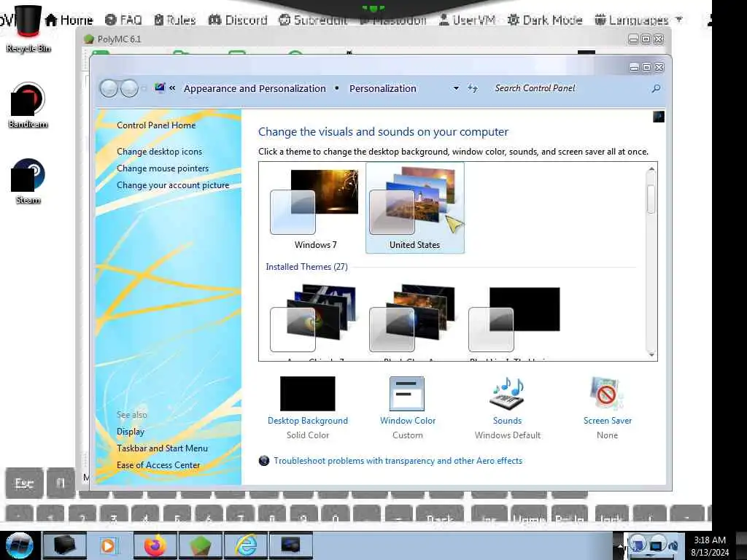Open Change mouse pointers link
The width and height of the screenshot is (747, 560).
[x=163, y=168]
